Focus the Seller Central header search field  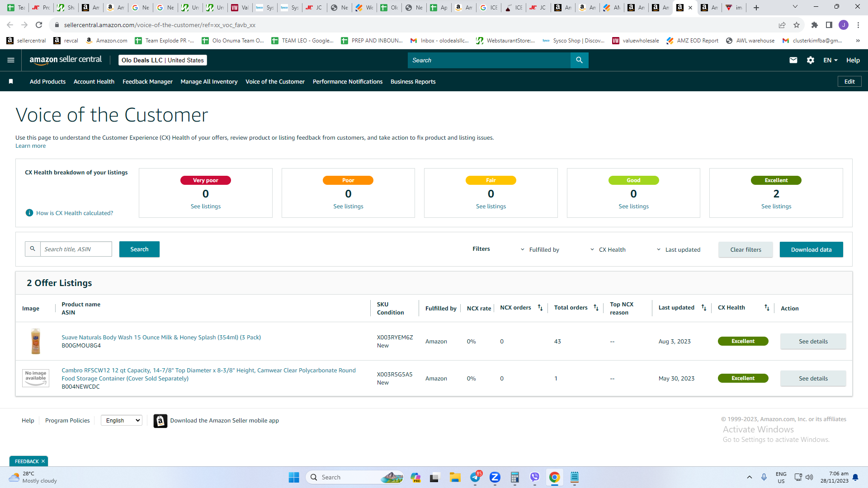click(489, 60)
